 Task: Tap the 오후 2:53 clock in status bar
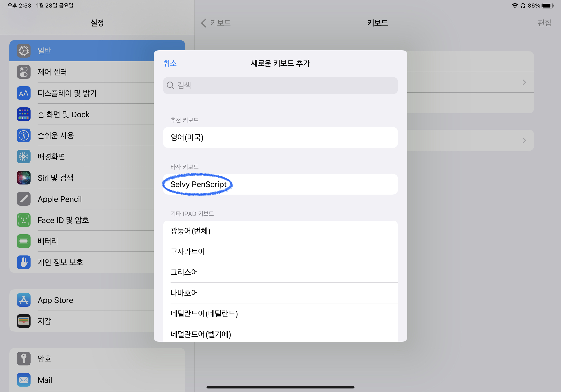pos(19,6)
